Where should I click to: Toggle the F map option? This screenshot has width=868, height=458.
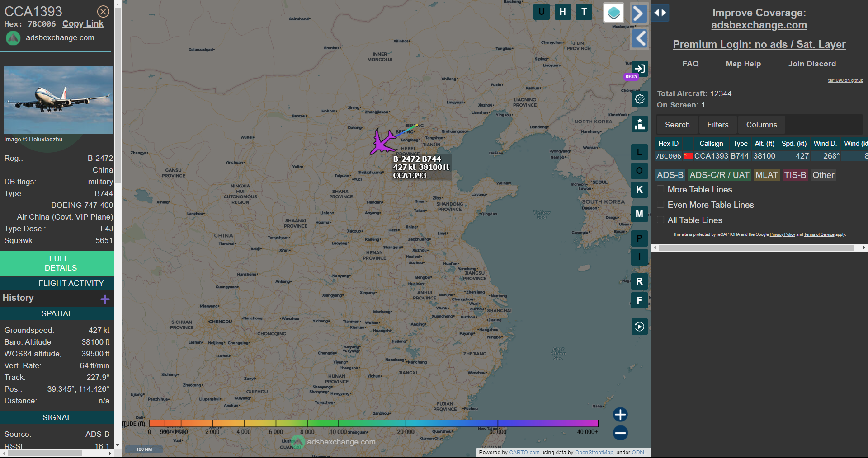coord(639,300)
